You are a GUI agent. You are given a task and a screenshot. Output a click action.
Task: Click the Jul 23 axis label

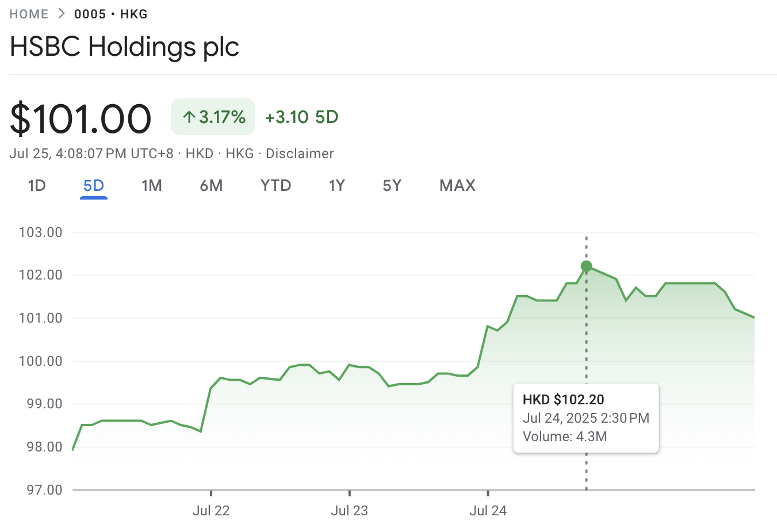349,511
